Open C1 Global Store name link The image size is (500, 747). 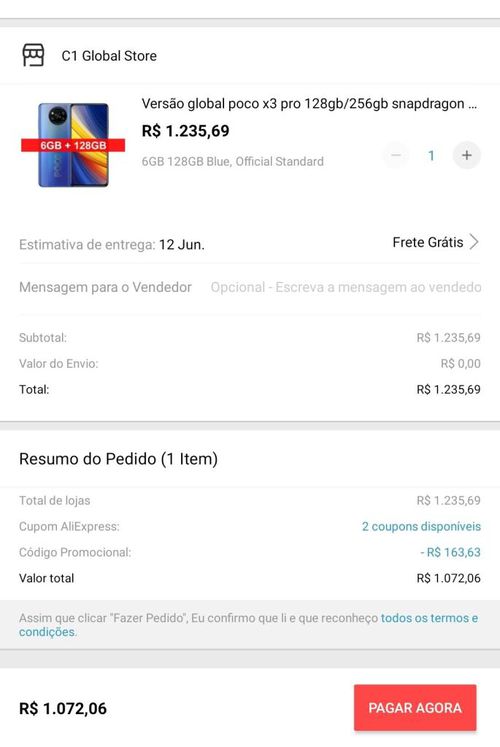click(x=109, y=56)
